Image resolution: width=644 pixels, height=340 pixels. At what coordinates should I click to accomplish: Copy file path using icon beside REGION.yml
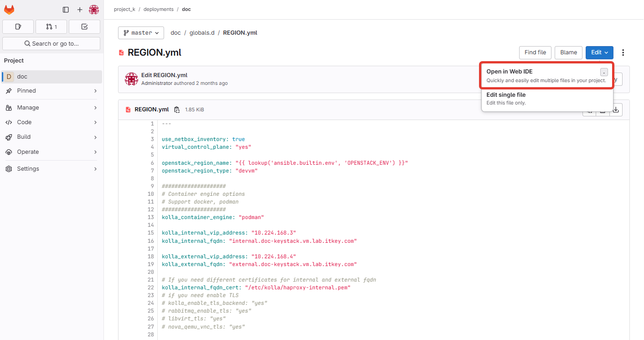pyautogui.click(x=177, y=110)
